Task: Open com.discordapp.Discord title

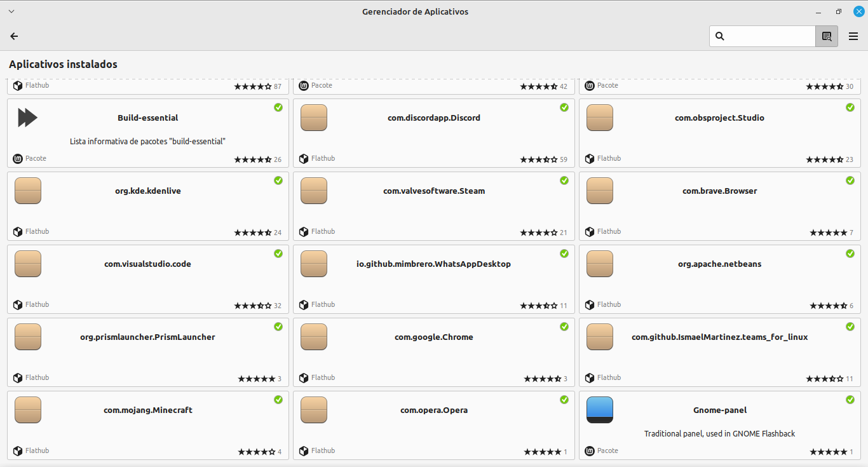Action: coord(434,118)
